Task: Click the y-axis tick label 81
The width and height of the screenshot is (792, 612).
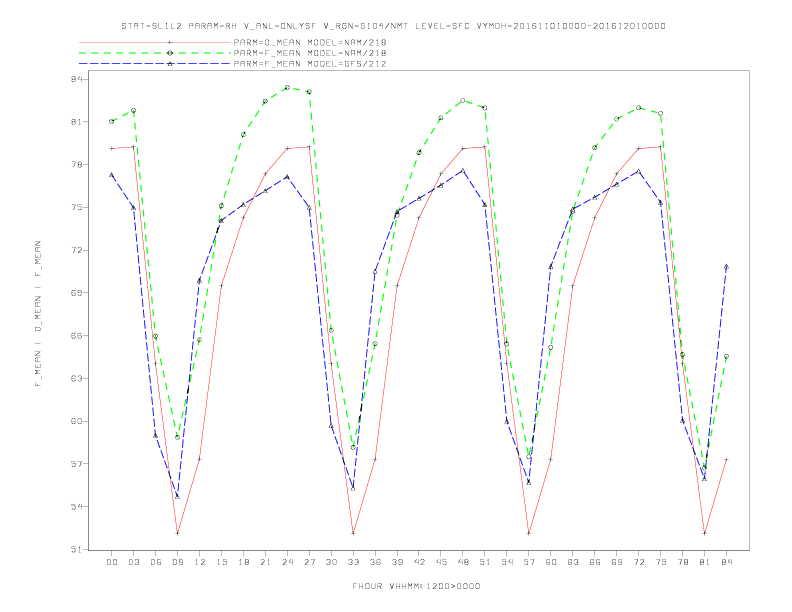Action: pyautogui.click(x=76, y=122)
